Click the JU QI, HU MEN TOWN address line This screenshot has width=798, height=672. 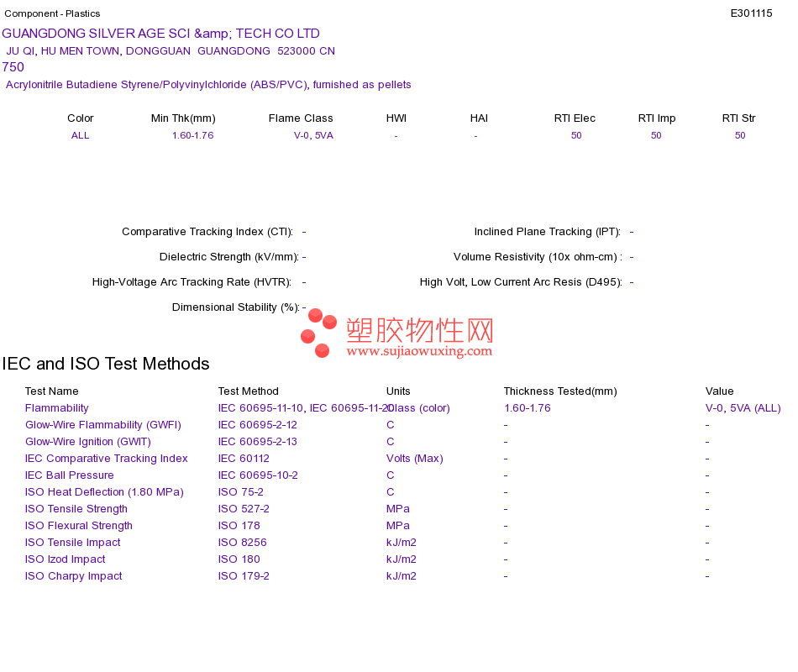171,51
